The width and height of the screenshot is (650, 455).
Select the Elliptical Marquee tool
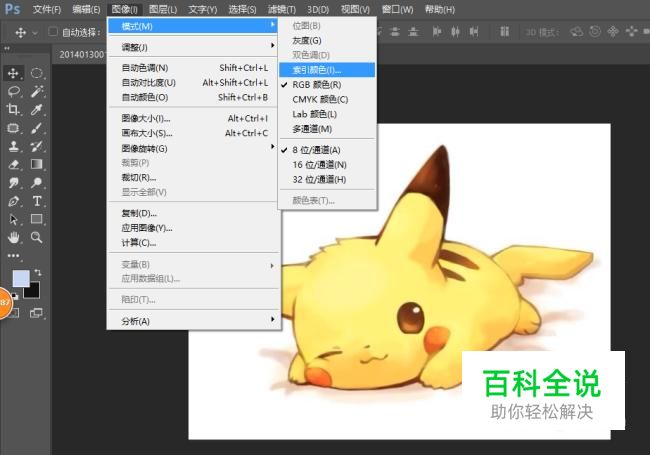[x=36, y=73]
